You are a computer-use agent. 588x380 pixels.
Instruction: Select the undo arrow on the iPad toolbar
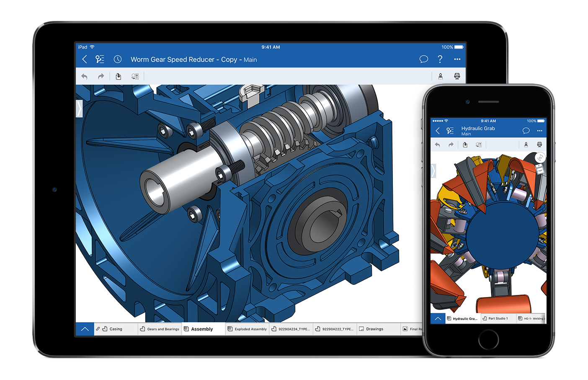point(84,76)
